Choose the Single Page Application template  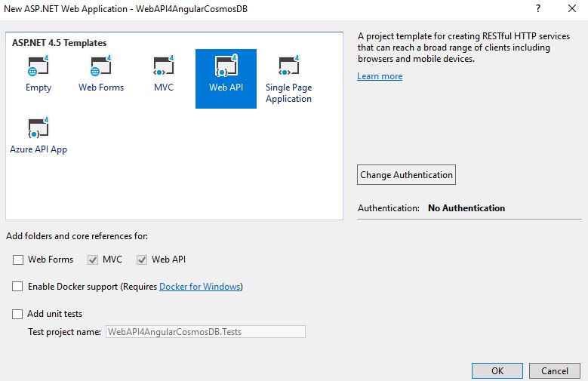point(288,78)
